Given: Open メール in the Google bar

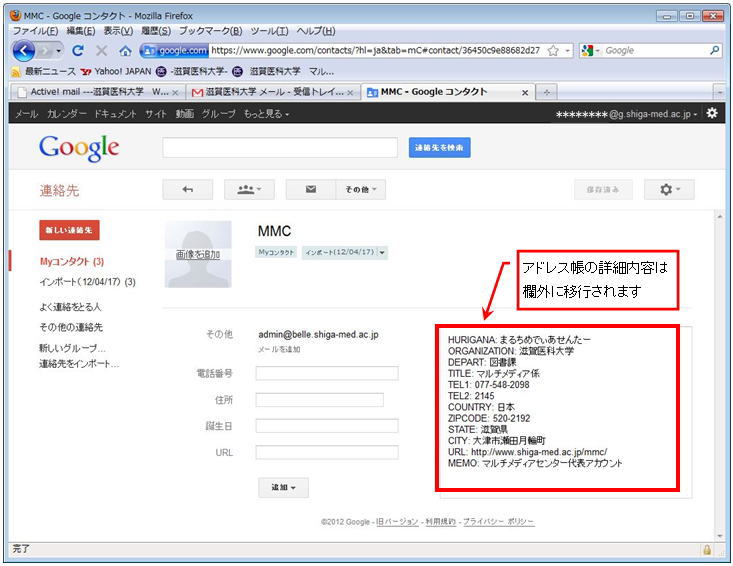Looking at the screenshot, I should [x=26, y=114].
